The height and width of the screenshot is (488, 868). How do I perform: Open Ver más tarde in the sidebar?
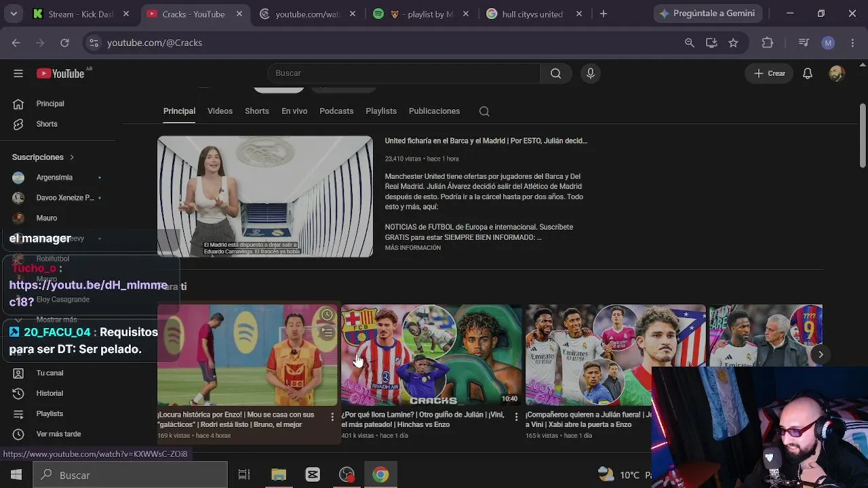58,434
